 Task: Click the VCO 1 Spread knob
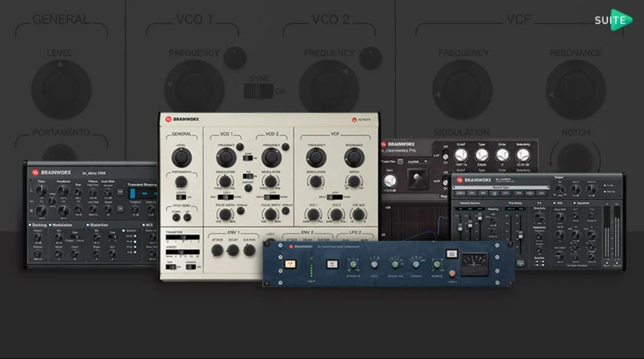click(241, 211)
